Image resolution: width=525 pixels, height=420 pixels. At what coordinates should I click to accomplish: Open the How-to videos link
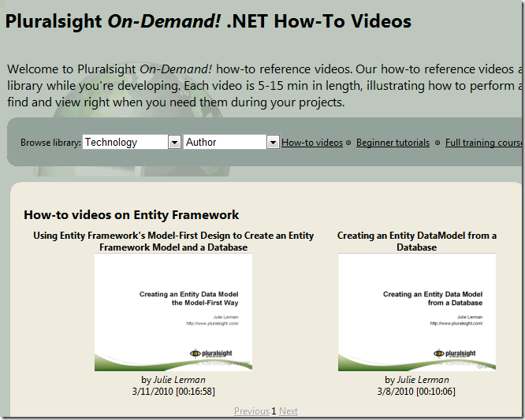click(312, 143)
